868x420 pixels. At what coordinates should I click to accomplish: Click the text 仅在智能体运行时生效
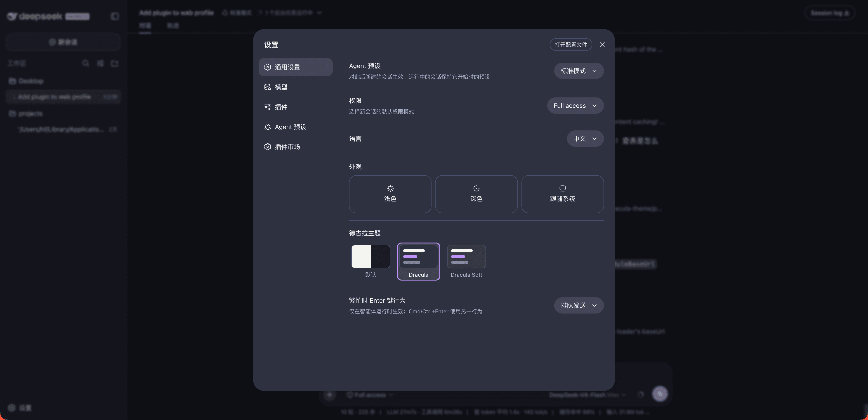(376, 311)
